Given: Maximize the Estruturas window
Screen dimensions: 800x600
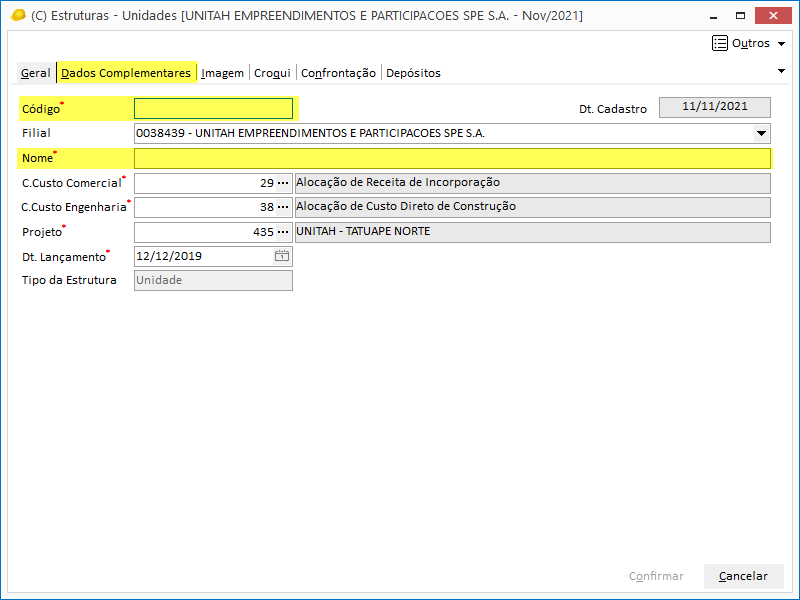Looking at the screenshot, I should coord(740,16).
